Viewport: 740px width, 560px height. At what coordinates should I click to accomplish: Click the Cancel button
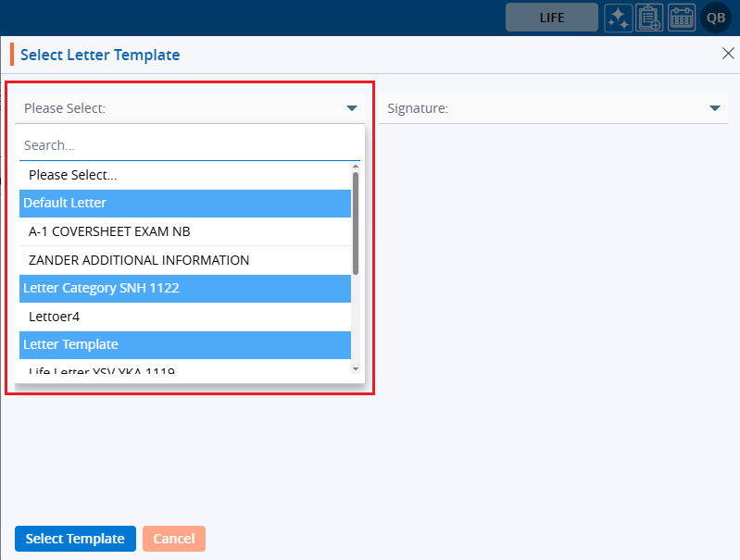point(173,539)
